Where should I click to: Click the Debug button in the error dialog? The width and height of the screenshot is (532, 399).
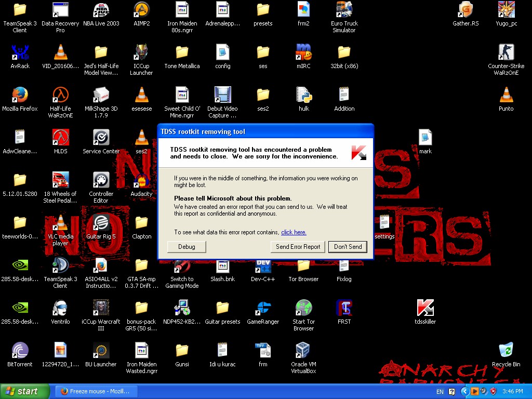click(187, 247)
